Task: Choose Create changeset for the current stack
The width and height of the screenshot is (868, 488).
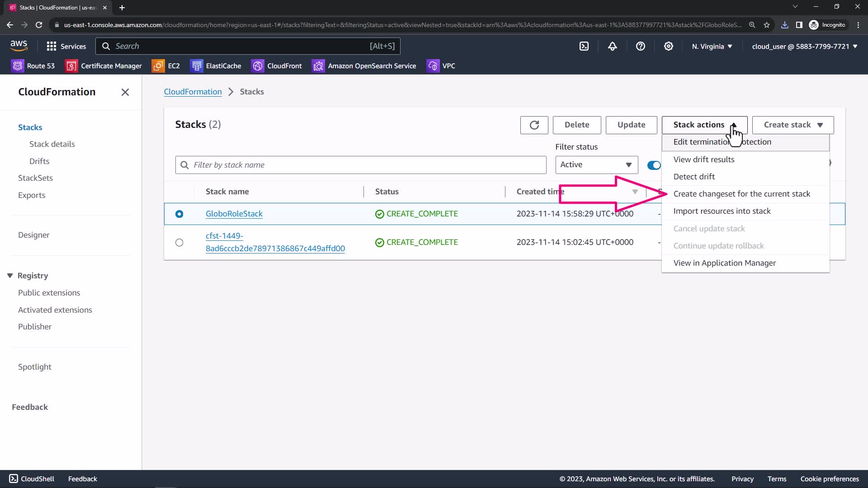Action: coord(741,194)
